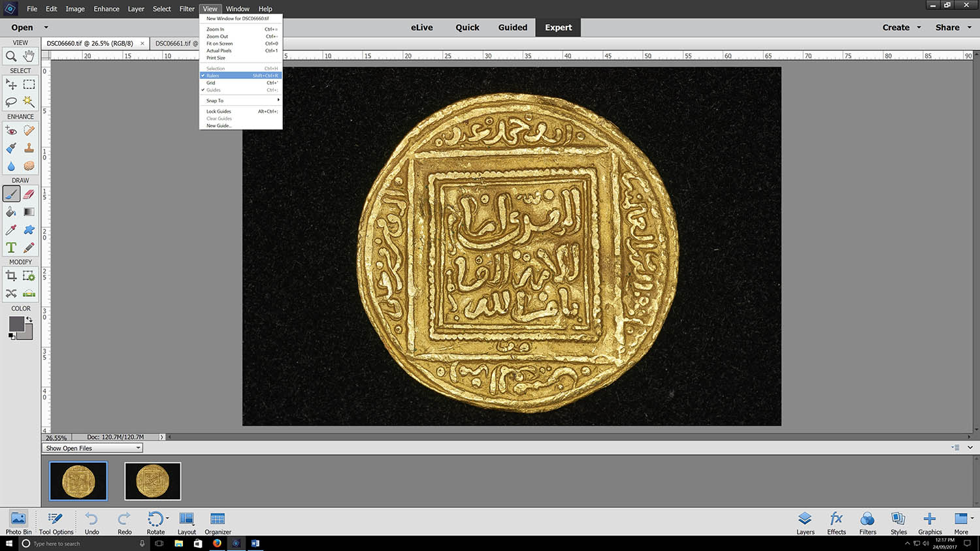Click the foreground color swatch

click(16, 324)
